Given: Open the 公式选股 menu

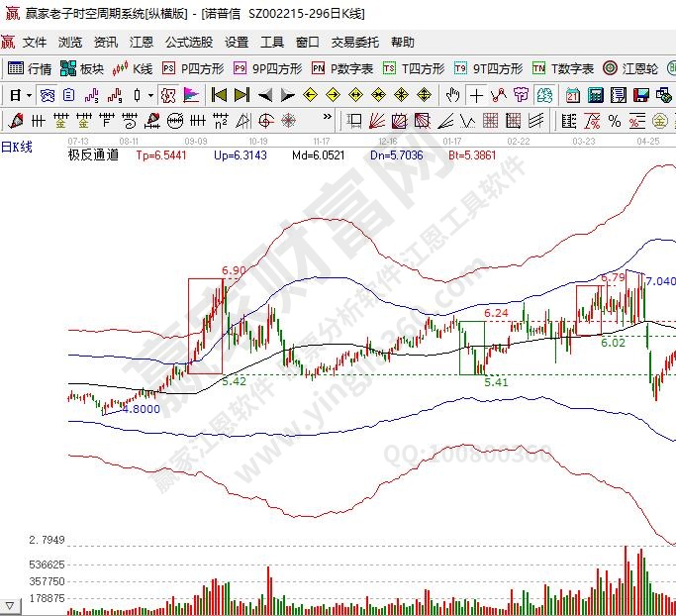Looking at the screenshot, I should (188, 43).
